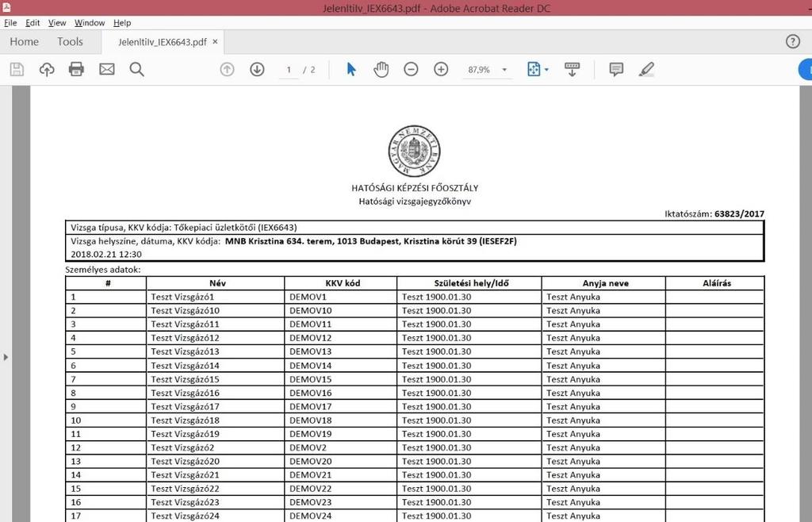The image size is (812, 522).
Task: Click the Save file icon
Action: point(17,69)
